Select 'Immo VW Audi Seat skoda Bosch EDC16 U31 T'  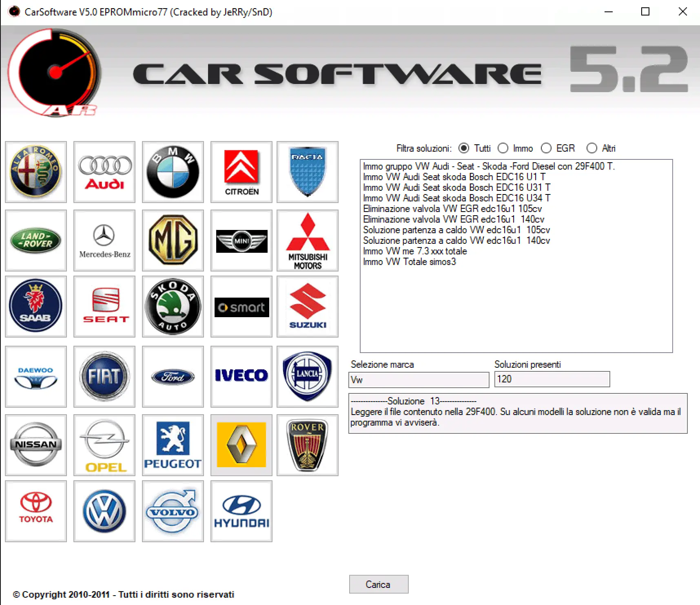pos(456,187)
